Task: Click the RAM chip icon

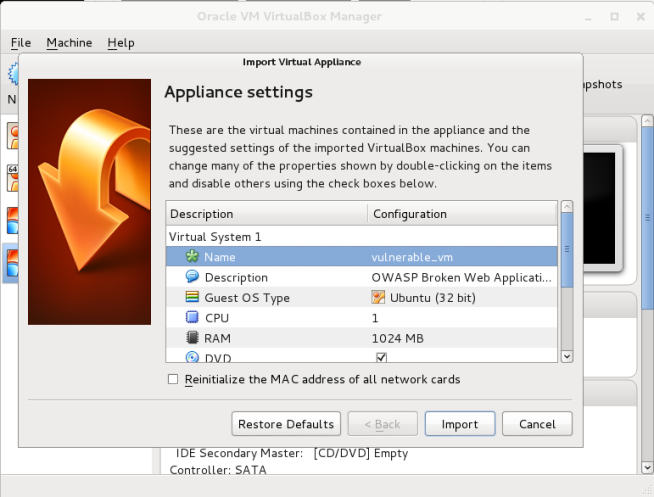Action: click(x=192, y=339)
